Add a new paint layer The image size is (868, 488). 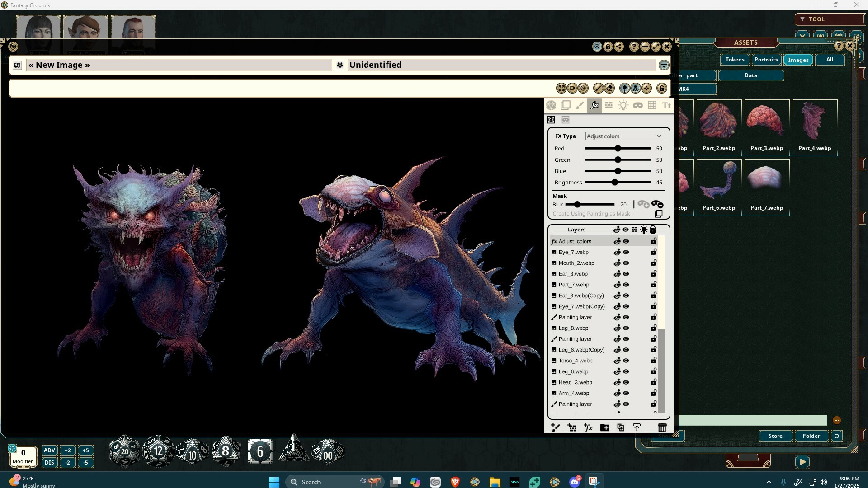tap(556, 427)
